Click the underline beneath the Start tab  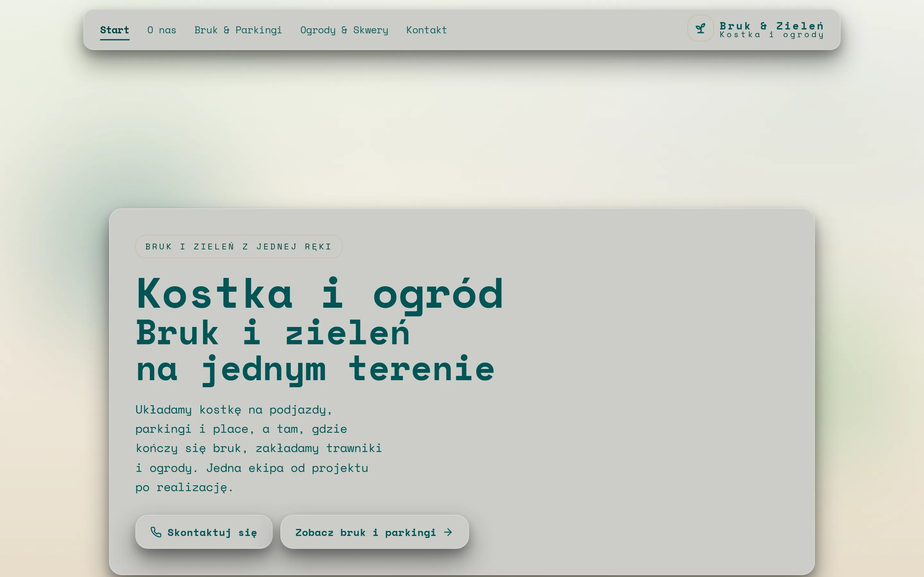click(x=115, y=39)
